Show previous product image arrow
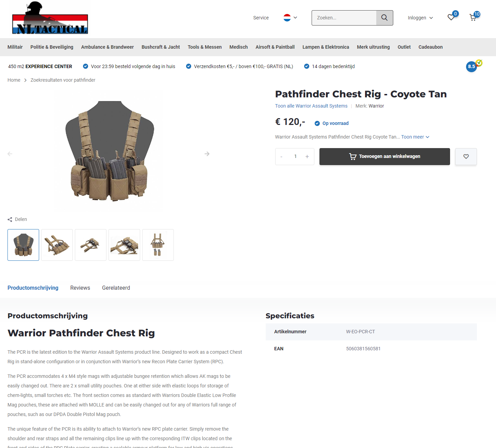 point(10,154)
